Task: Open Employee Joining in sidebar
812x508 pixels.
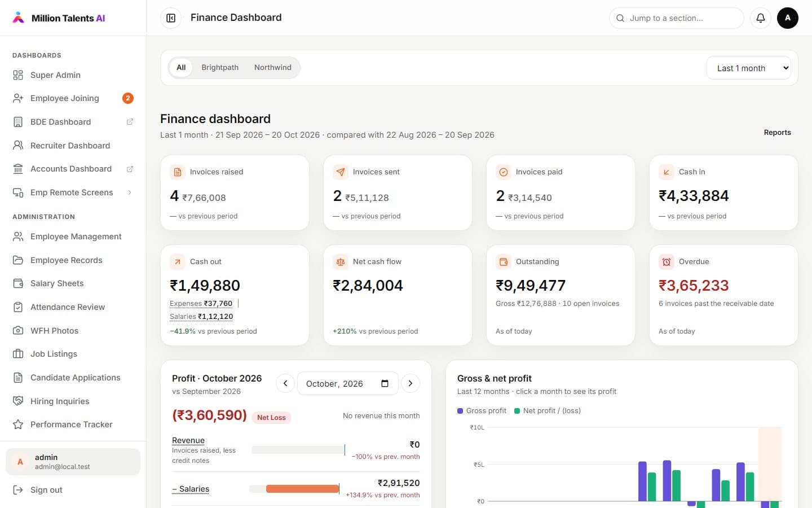Action: pos(73,98)
